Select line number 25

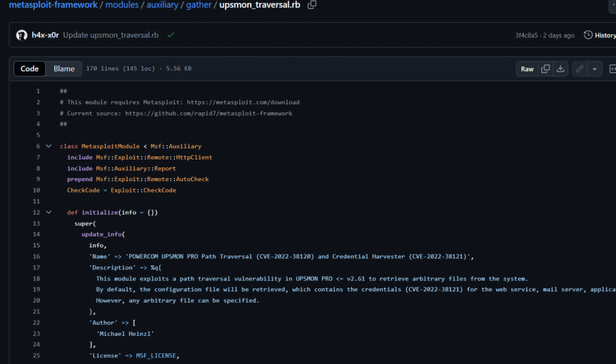point(36,356)
